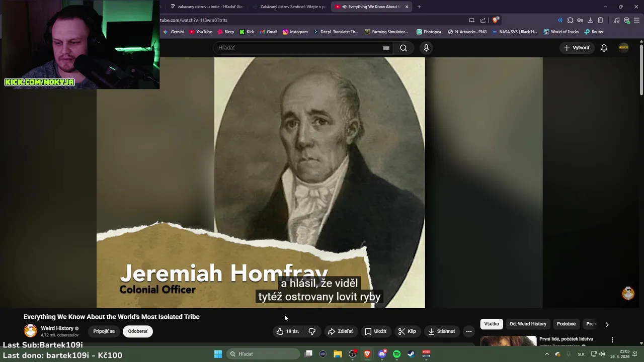Click the blue sound waves icon in toolbar

[560, 20]
